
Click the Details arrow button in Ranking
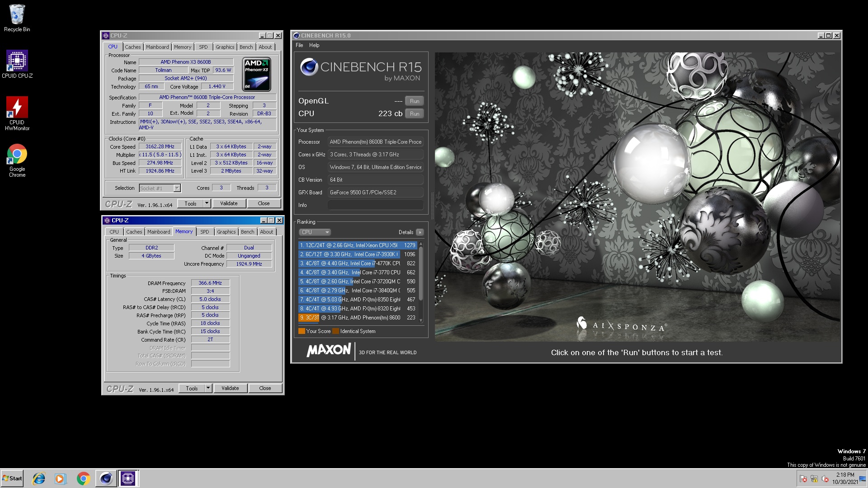[x=420, y=232]
